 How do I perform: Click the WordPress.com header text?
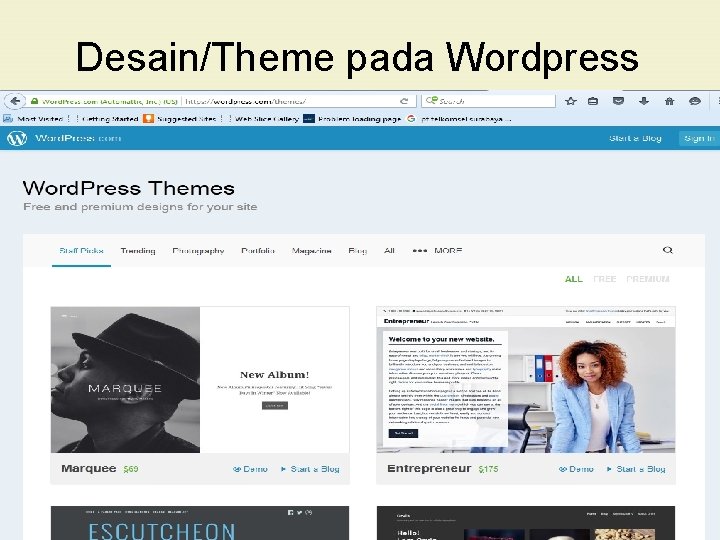pos(78,138)
